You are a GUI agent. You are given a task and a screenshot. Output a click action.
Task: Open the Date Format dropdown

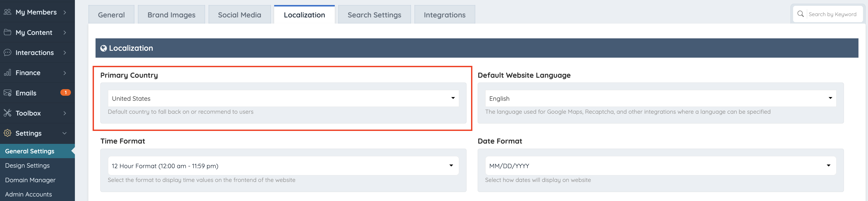661,166
